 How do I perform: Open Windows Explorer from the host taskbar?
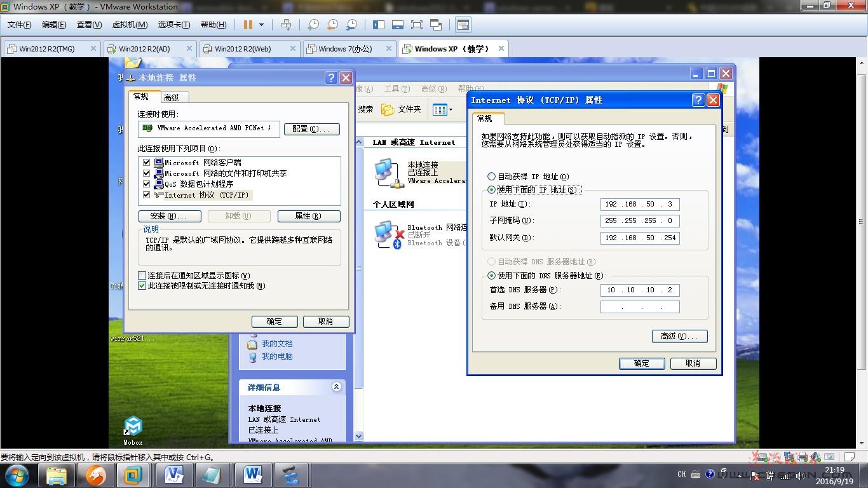pyautogui.click(x=57, y=475)
